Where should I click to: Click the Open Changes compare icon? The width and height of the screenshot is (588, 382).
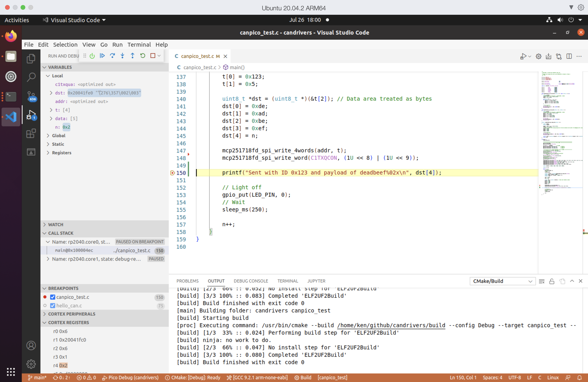[x=559, y=57]
